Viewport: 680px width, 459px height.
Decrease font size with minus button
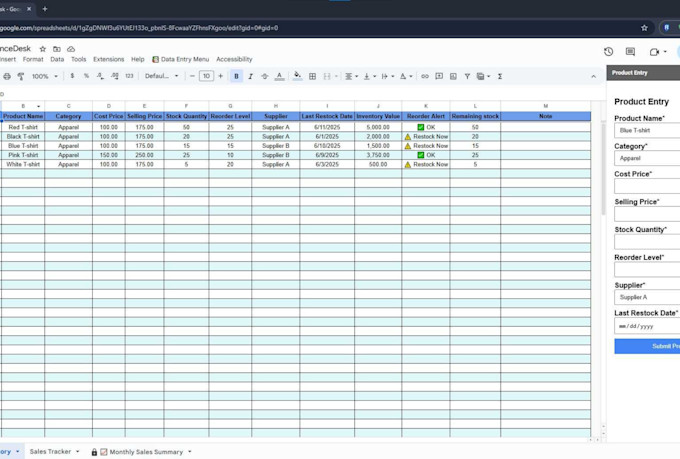click(192, 76)
